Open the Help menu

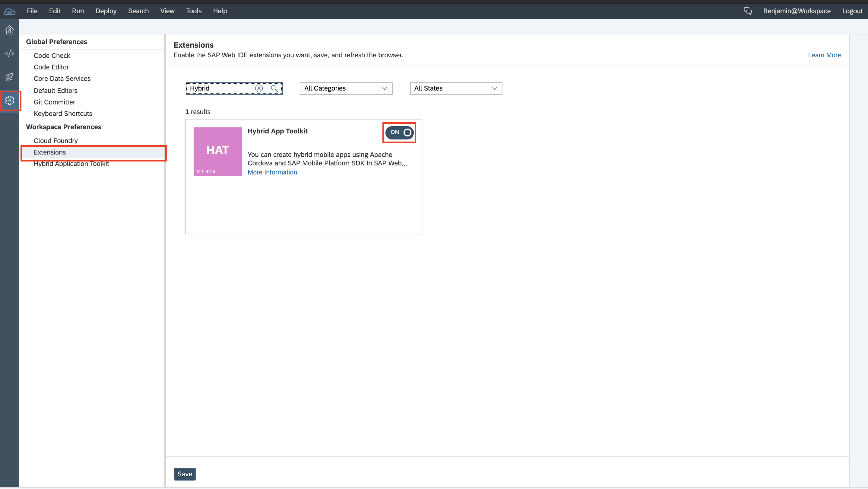point(220,11)
